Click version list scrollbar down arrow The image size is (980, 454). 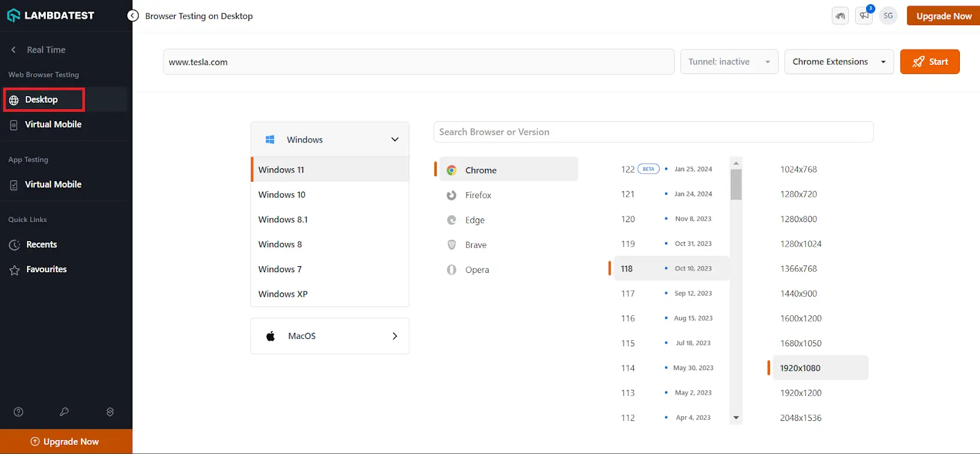tap(736, 418)
